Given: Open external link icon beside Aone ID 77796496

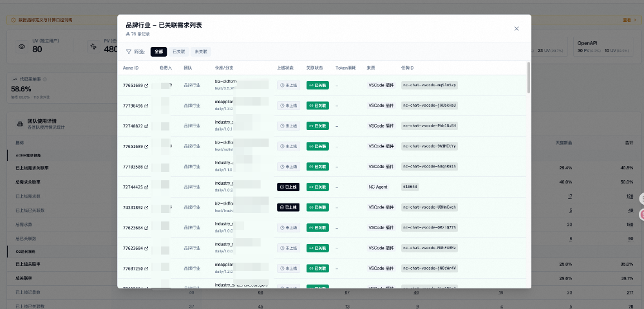Looking at the screenshot, I should coord(147,106).
